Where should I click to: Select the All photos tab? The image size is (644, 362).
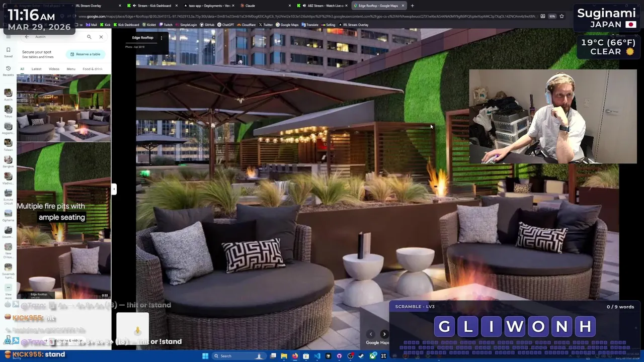[x=22, y=69]
